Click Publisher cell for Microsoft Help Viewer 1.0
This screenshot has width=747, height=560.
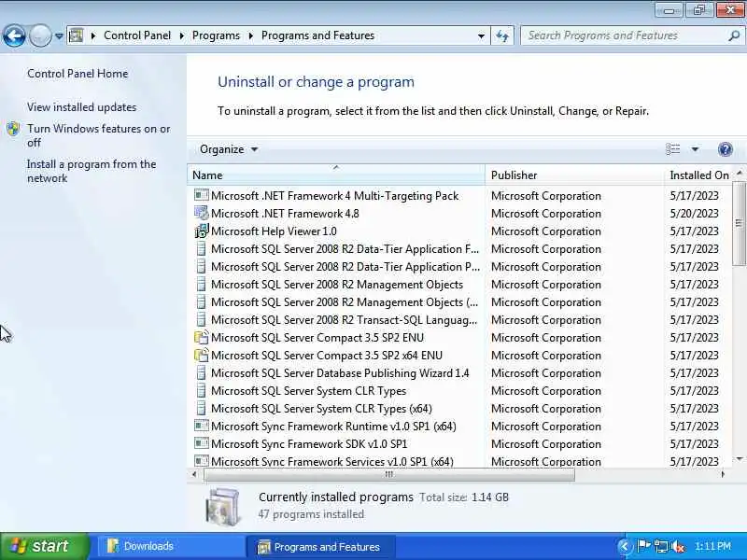coord(546,231)
